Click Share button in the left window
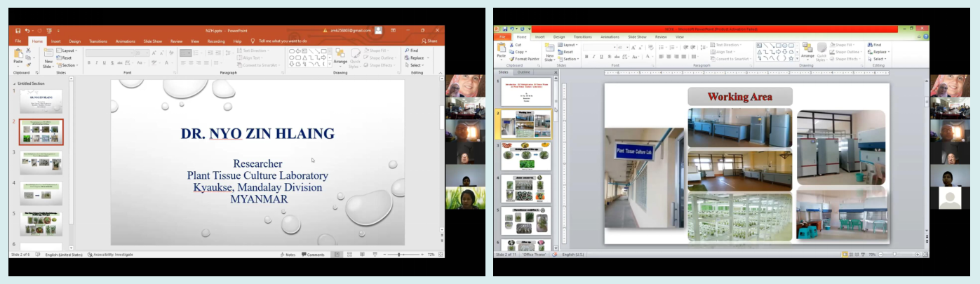This screenshot has height=284, width=980. pos(429,41)
